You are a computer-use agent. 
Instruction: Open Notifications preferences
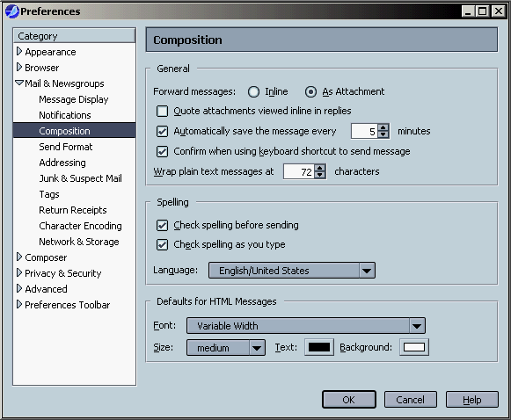click(65, 115)
